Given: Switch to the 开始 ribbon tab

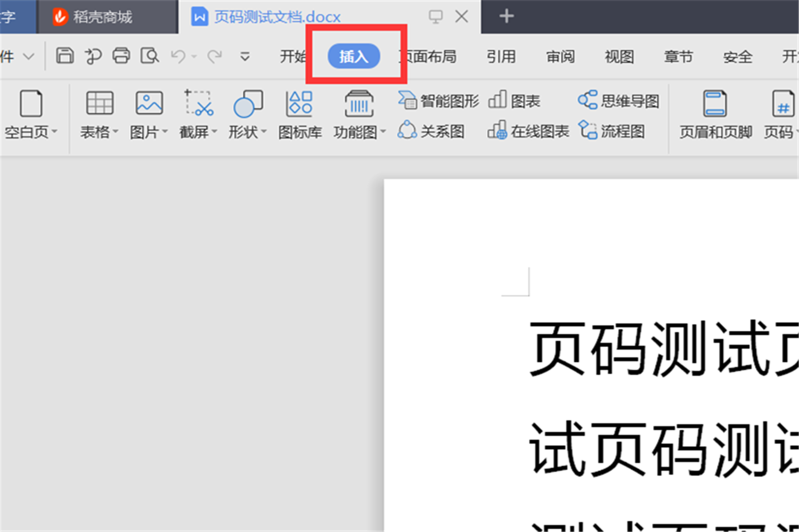Looking at the screenshot, I should 293,56.
